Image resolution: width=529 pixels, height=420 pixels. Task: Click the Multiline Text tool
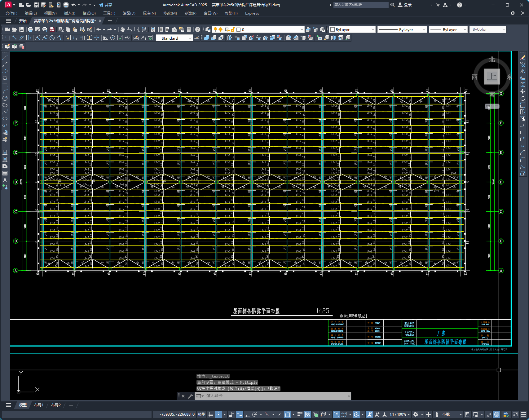pyautogui.click(x=5, y=180)
